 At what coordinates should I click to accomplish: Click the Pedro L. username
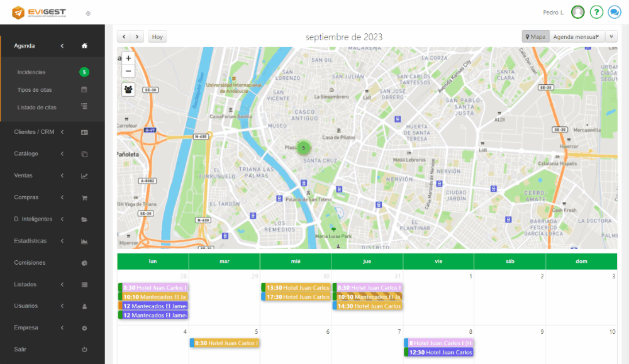point(554,13)
